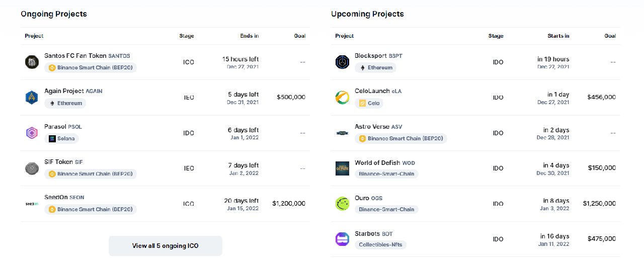Open CeloLaunch cLA project link
The image size is (644, 261).
pos(378,91)
